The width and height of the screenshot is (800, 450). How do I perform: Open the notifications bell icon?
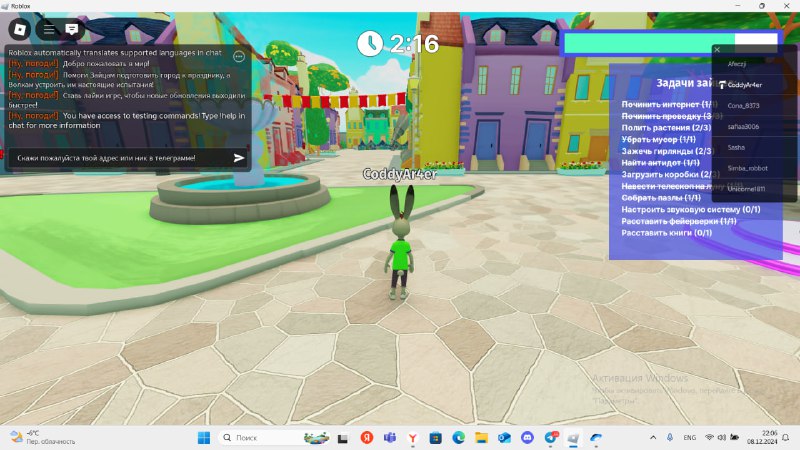click(786, 438)
